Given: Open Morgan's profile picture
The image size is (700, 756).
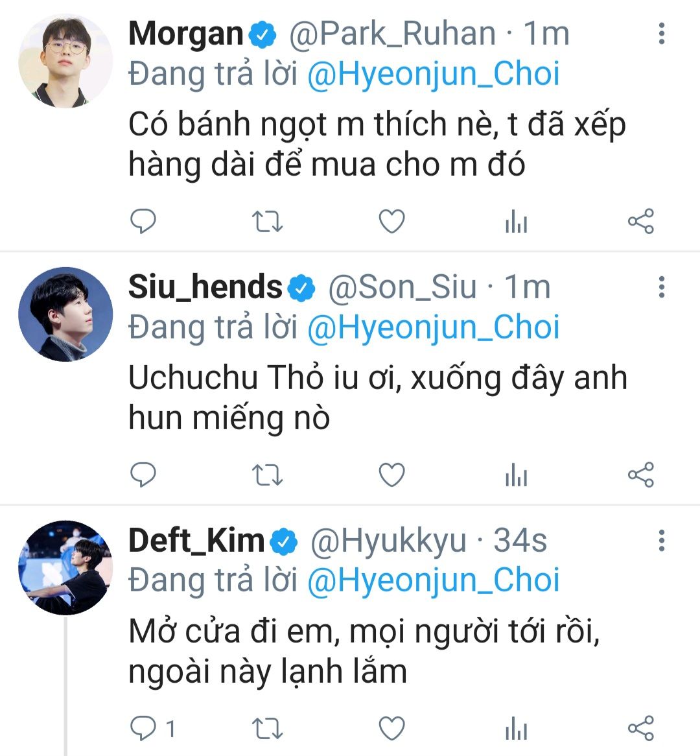Looking at the screenshot, I should 65,61.
